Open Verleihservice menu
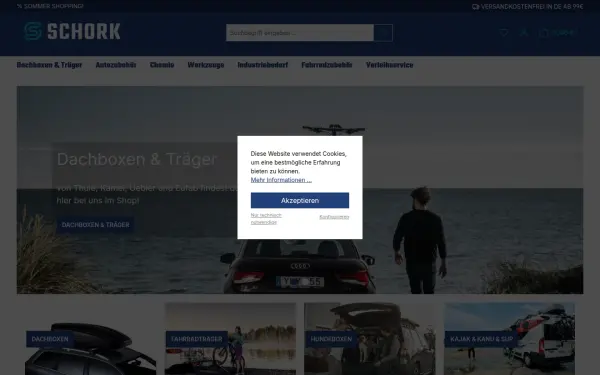Viewport: 600px width, 375px height. click(390, 65)
